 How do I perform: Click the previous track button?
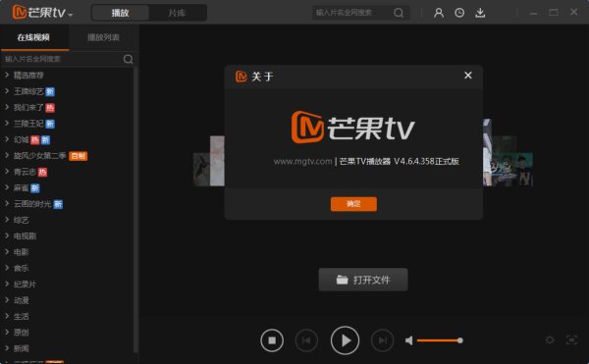click(x=306, y=340)
